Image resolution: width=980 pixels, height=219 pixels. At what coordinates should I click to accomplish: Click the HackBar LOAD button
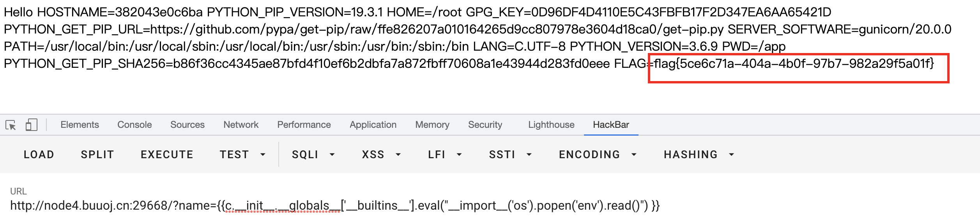39,155
